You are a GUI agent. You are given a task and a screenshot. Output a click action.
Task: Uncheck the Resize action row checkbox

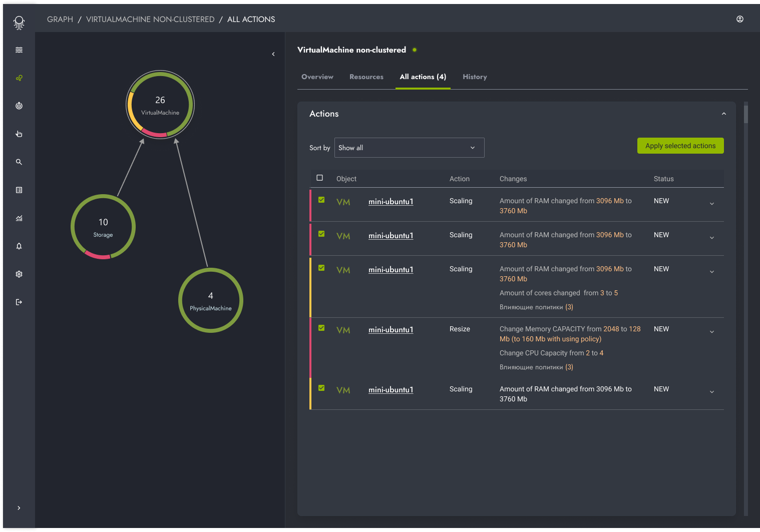(321, 328)
